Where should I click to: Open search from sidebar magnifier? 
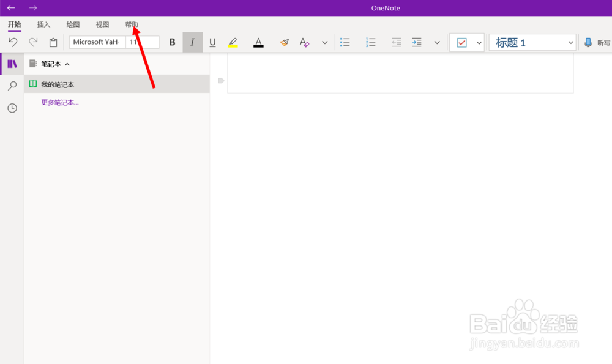pyautogui.click(x=12, y=86)
